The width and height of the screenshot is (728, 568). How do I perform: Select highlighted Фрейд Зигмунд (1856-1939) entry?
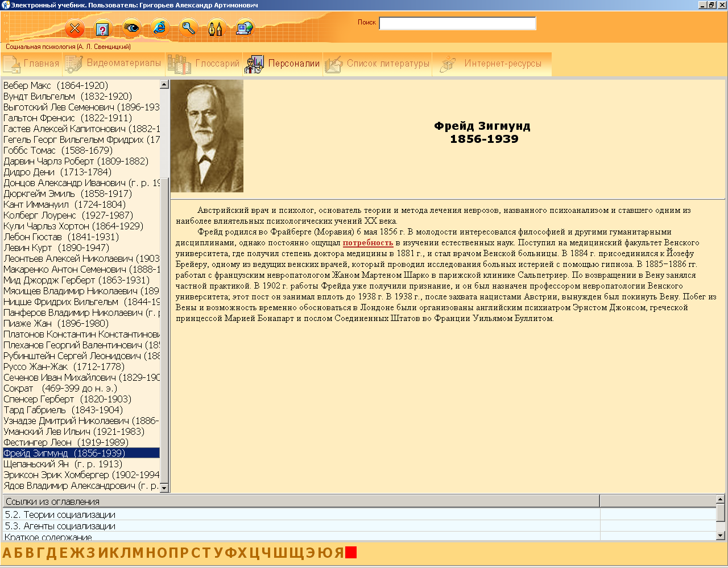point(81,453)
